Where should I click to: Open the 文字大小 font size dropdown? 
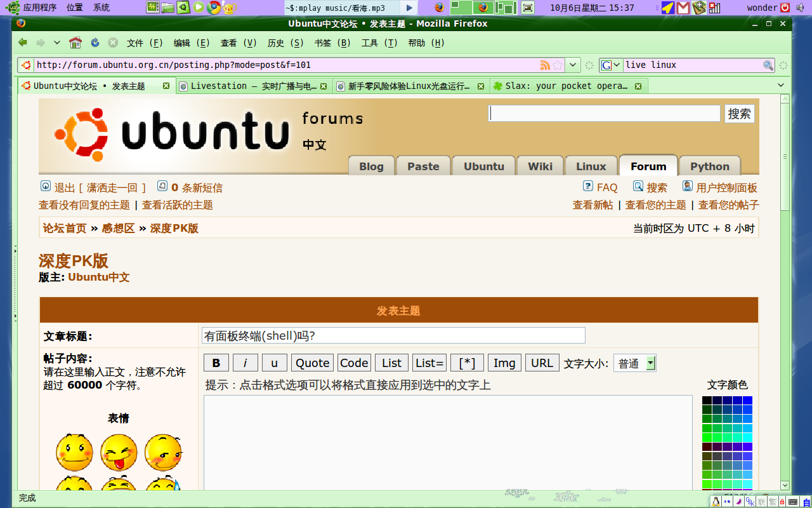[x=635, y=363]
